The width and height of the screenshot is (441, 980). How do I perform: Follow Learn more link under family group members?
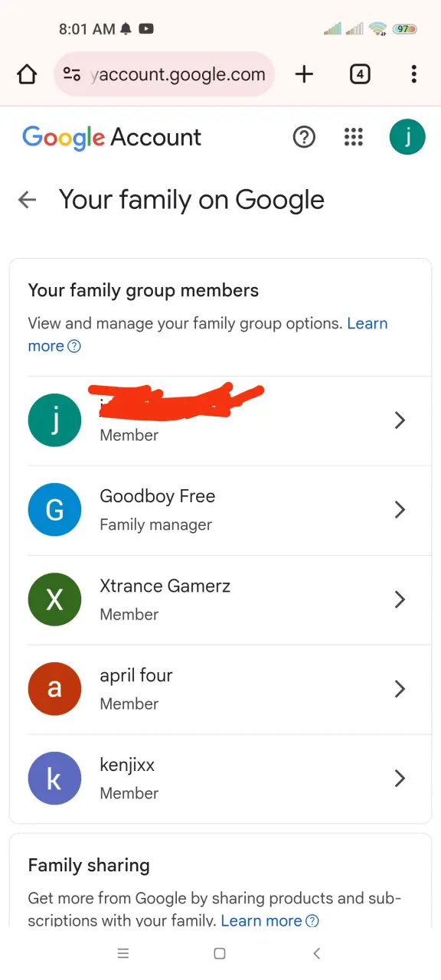click(207, 335)
